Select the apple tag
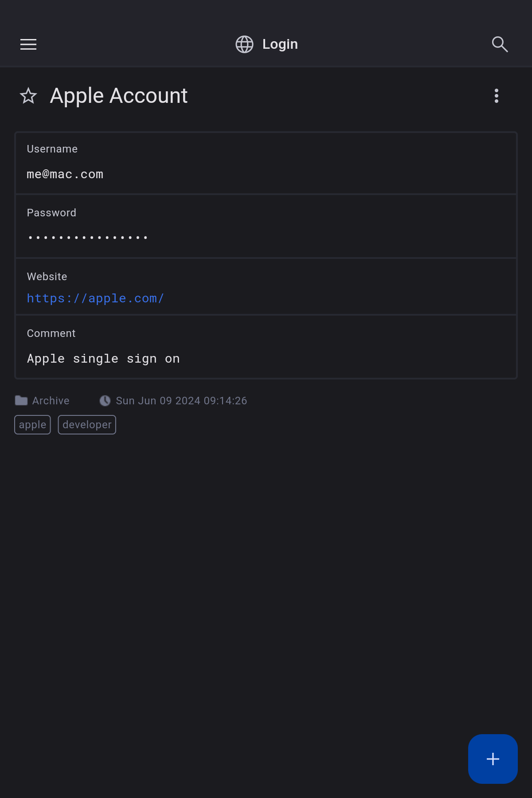Image resolution: width=532 pixels, height=798 pixels. pos(33,425)
